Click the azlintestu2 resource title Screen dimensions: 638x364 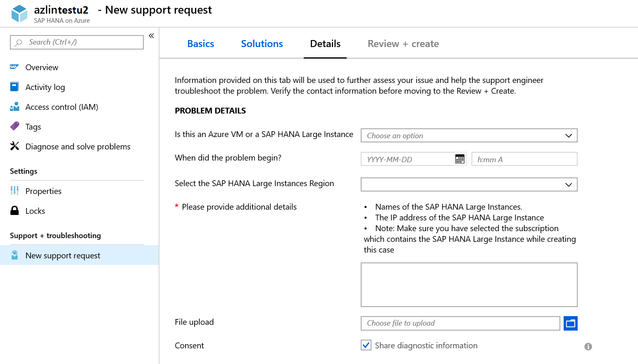tap(61, 10)
